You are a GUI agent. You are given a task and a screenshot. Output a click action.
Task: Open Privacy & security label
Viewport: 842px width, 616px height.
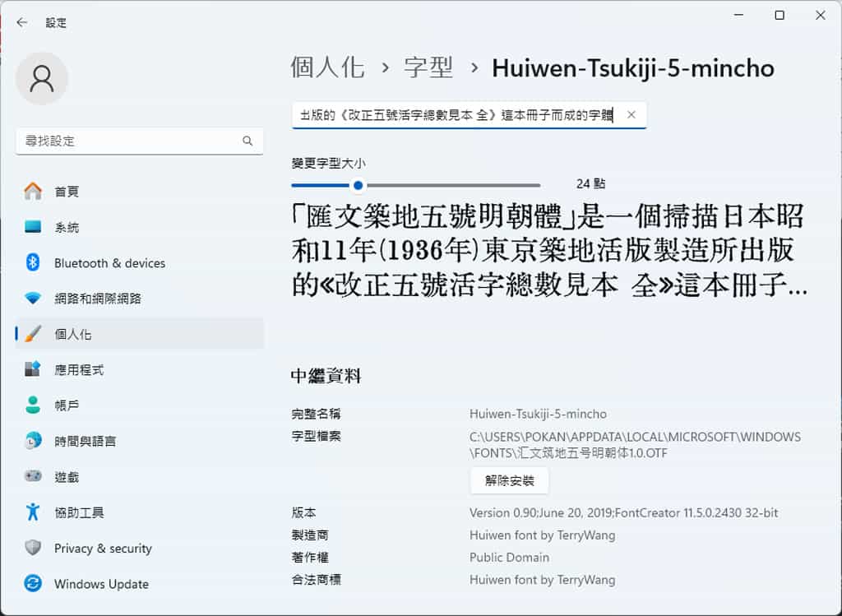[x=103, y=549]
